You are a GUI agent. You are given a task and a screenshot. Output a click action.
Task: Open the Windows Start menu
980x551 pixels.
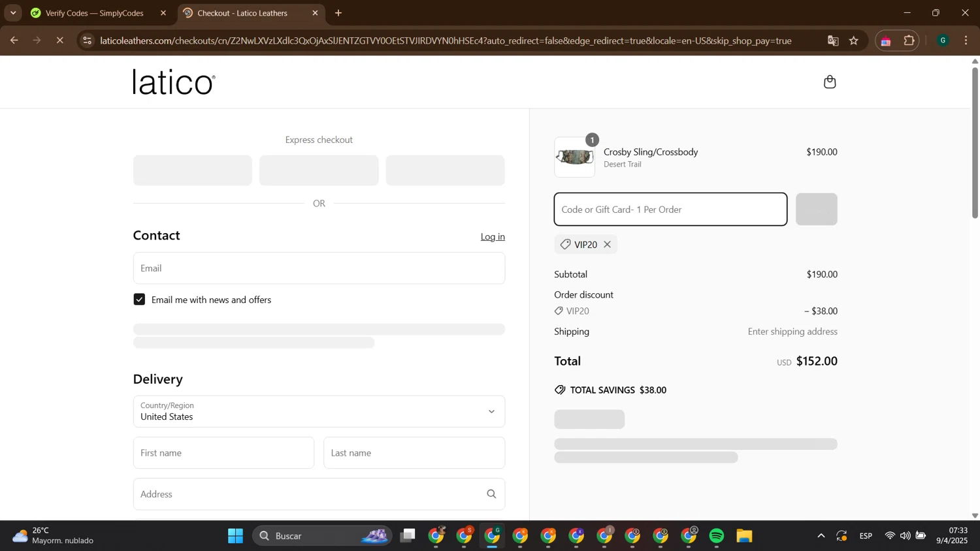click(x=235, y=536)
